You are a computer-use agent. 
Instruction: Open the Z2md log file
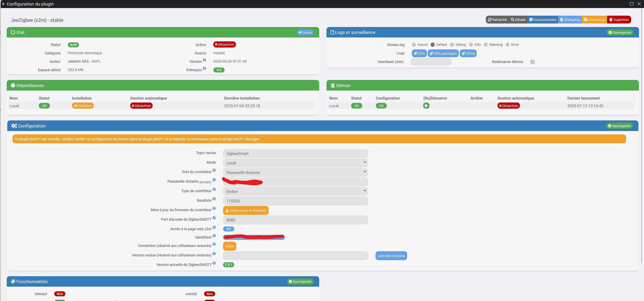pyautogui.click(x=468, y=53)
